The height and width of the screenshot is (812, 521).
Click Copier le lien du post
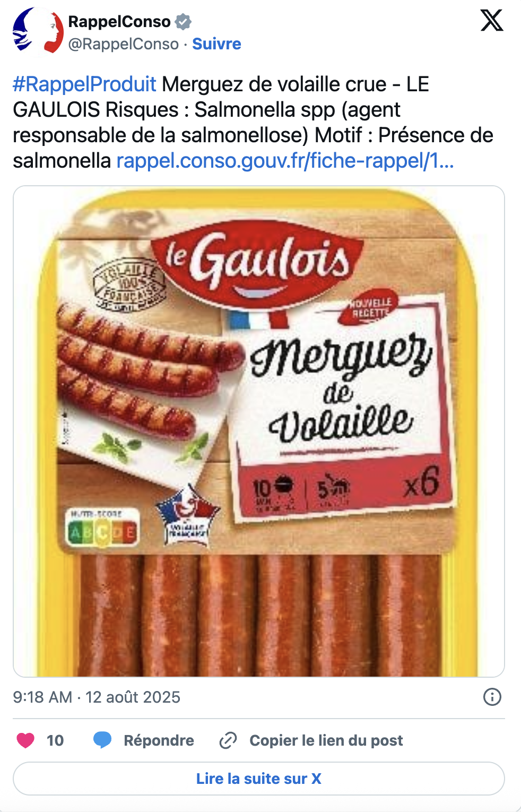pyautogui.click(x=326, y=740)
